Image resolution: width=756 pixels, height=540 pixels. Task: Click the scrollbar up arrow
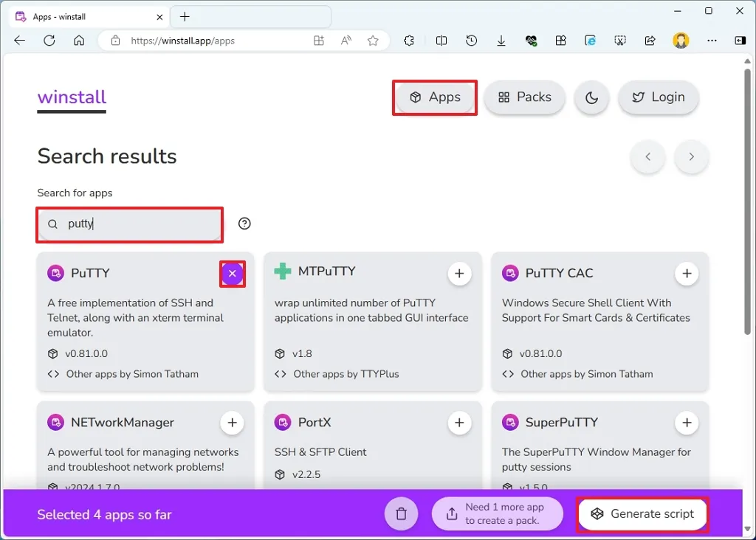747,61
